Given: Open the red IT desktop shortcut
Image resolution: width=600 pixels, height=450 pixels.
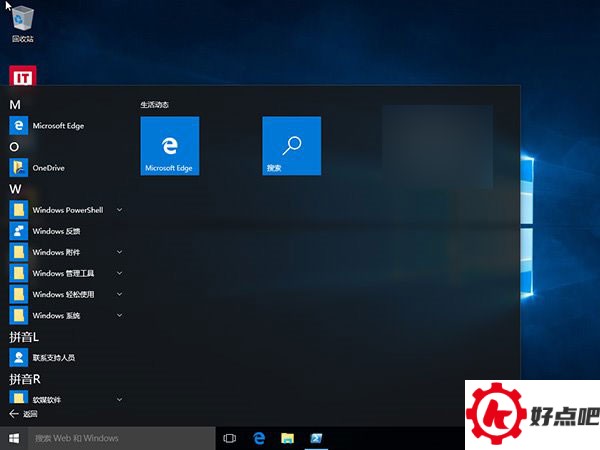Looking at the screenshot, I should pos(23,76).
